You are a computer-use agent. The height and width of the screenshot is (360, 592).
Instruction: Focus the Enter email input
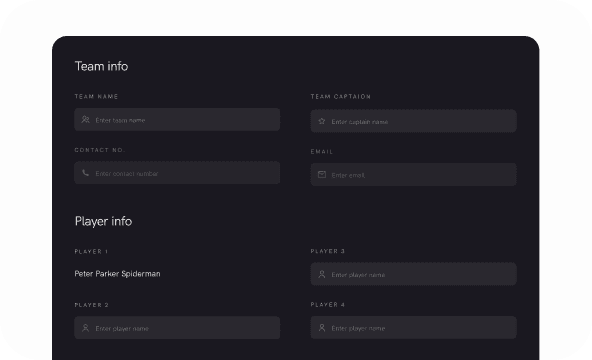[413, 174]
